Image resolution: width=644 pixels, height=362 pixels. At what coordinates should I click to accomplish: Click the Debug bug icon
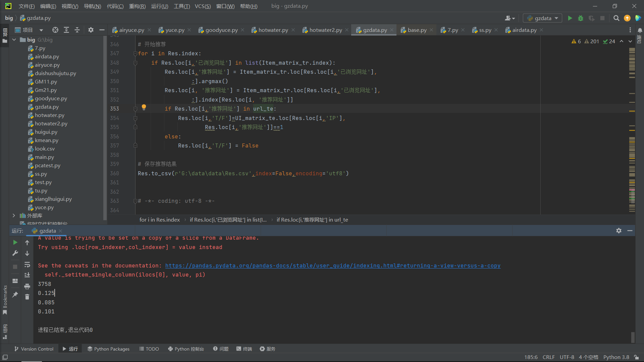coord(581,18)
